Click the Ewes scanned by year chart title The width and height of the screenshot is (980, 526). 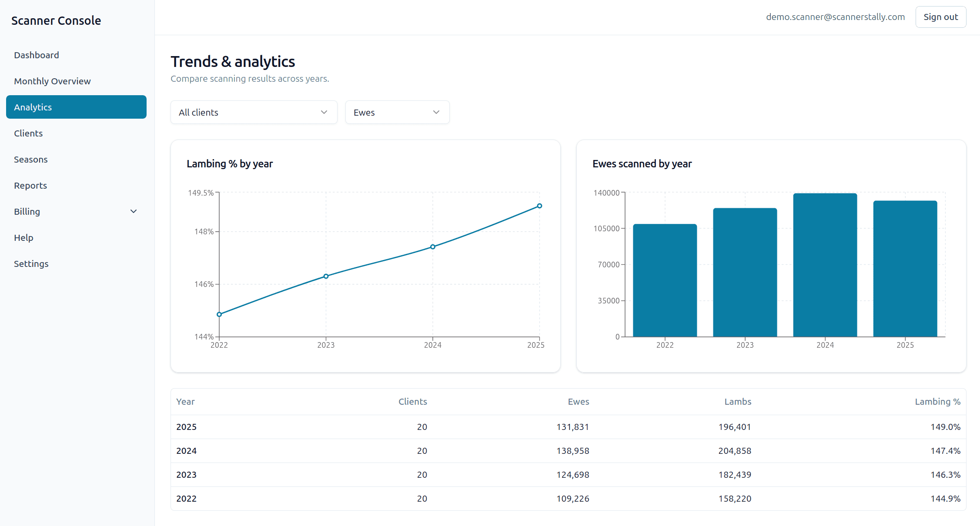coord(642,164)
